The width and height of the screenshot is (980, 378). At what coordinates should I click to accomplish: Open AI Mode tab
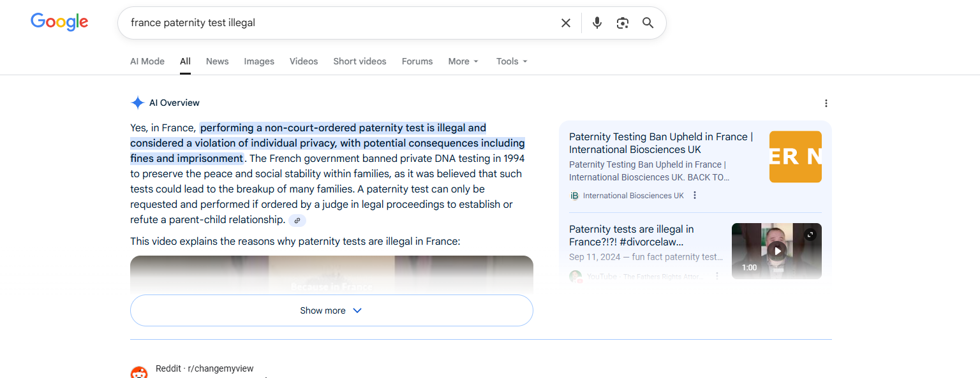click(x=147, y=62)
